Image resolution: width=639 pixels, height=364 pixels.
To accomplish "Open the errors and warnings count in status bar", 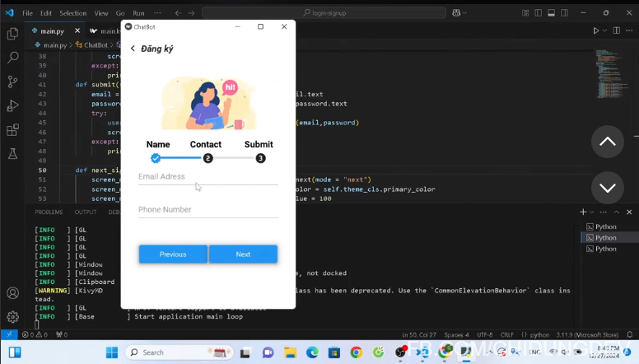I will [x=35, y=334].
